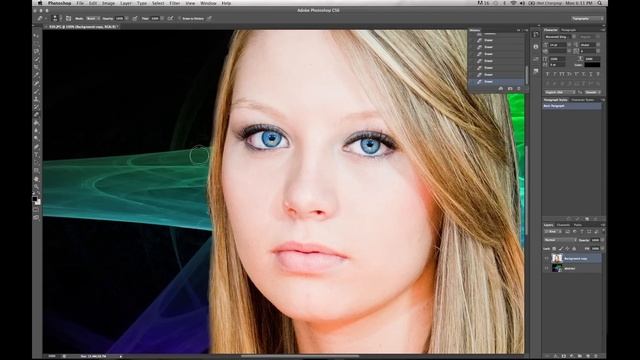The image size is (640, 360).
Task: Open the Image menu
Action: click(x=108, y=3)
